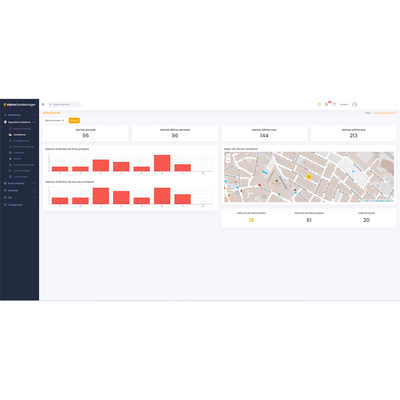Click the orange 15 vehicles count

point(251,220)
